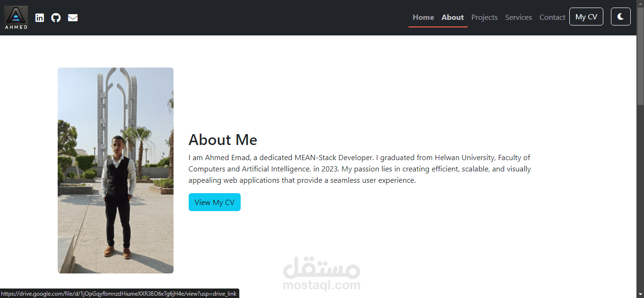Click the email envelope icon

tap(73, 17)
